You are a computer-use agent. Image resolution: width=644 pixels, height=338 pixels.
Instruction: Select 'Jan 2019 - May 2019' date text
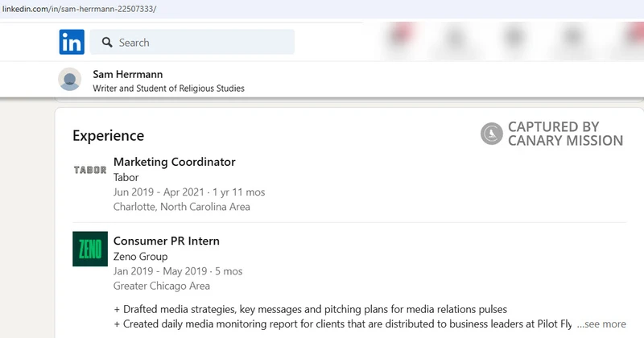(x=160, y=271)
